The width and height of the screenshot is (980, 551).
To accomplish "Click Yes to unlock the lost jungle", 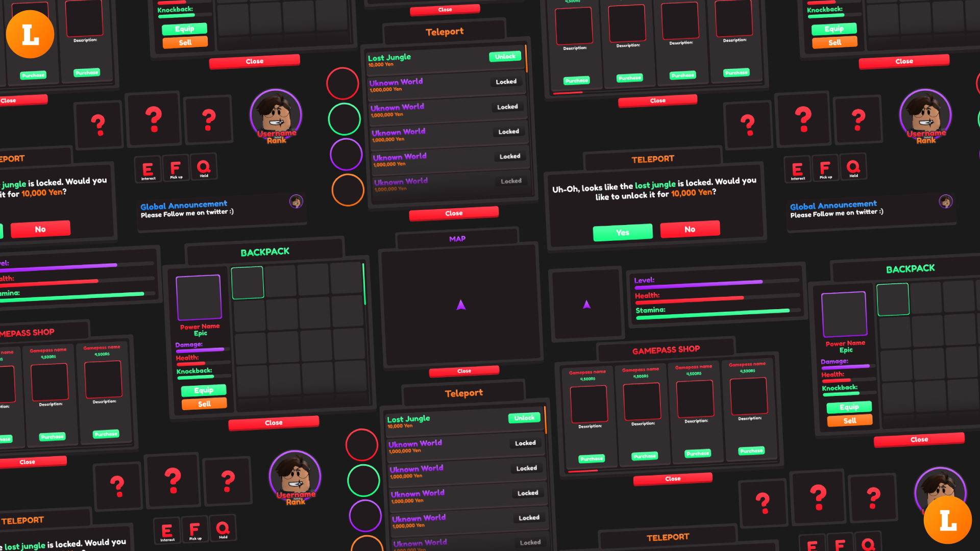I will (x=623, y=232).
